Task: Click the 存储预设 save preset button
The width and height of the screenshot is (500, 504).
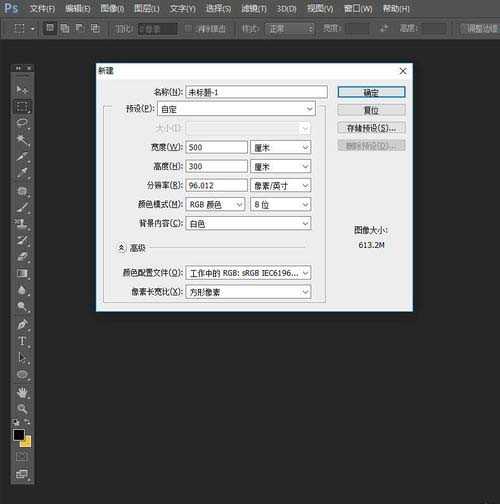Action: pos(371,128)
